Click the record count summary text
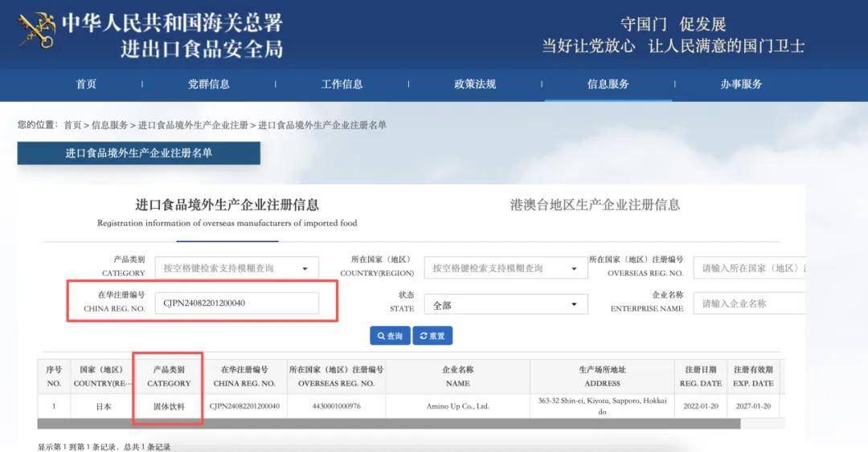 tap(104, 446)
